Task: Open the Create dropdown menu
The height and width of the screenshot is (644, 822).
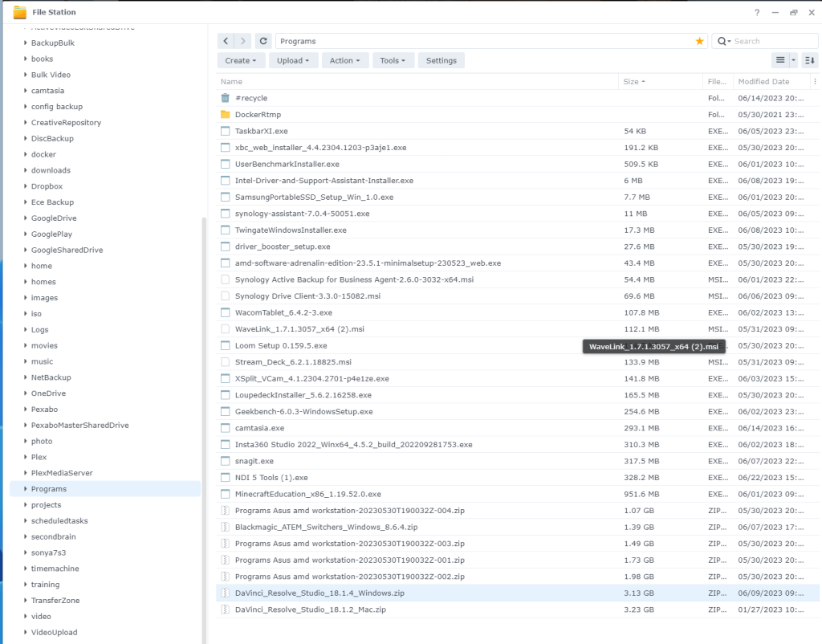Action: 241,60
